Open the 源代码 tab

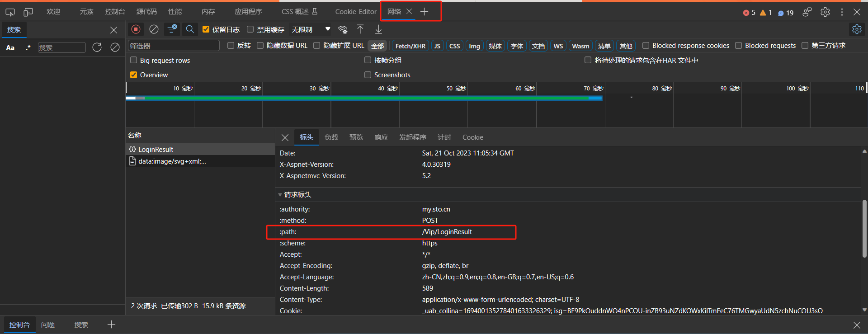146,12
